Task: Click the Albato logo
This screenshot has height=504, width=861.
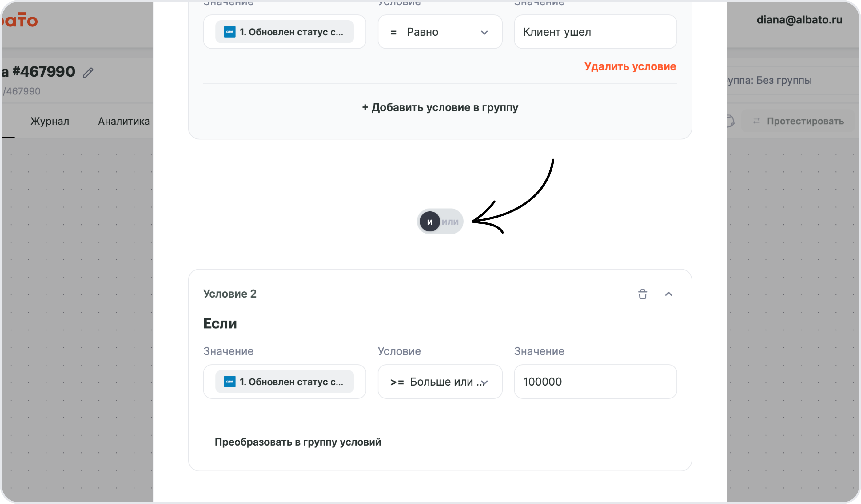Action: coord(19,20)
